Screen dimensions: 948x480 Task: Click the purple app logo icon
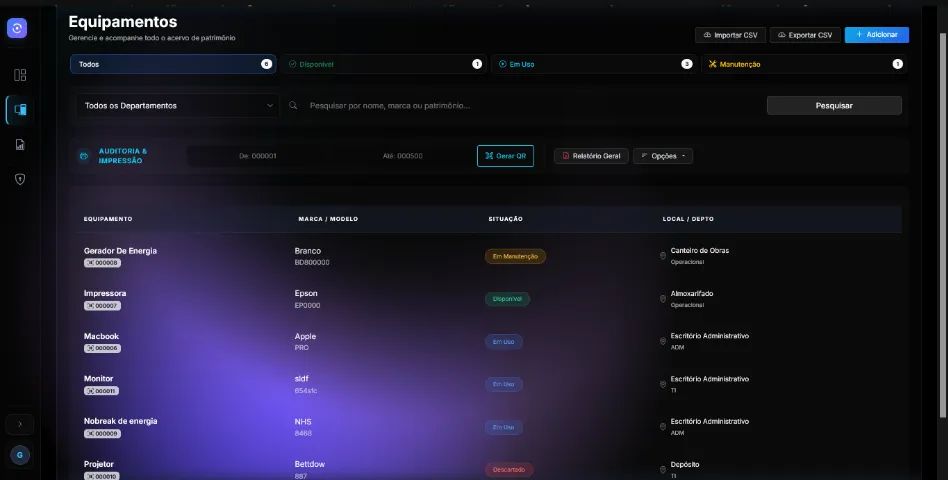[17, 28]
